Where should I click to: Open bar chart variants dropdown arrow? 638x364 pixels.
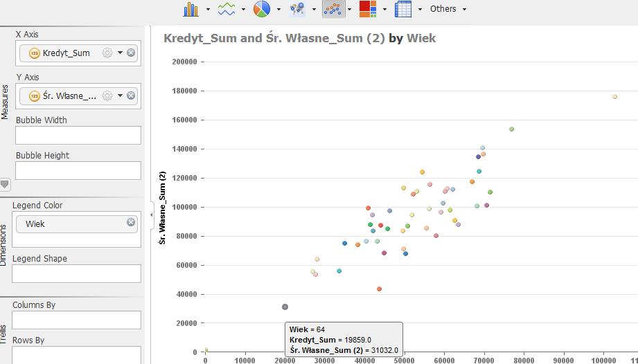coord(208,9)
